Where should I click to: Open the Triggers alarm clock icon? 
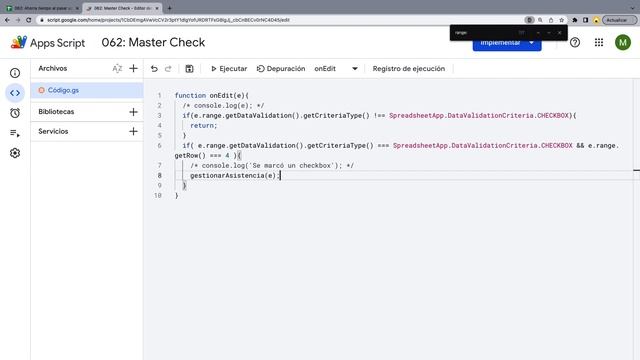coord(15,113)
